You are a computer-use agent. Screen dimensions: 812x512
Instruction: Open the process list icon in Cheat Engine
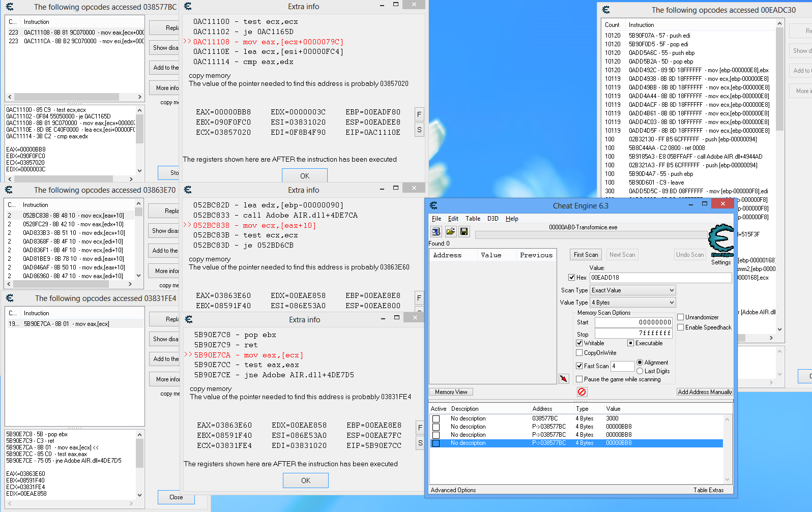[x=436, y=231]
